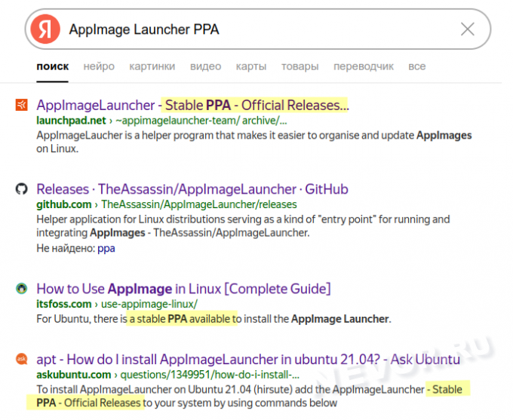The height and width of the screenshot is (420, 513).
Task: Click the GitHub favicon icon
Action: click(x=22, y=189)
